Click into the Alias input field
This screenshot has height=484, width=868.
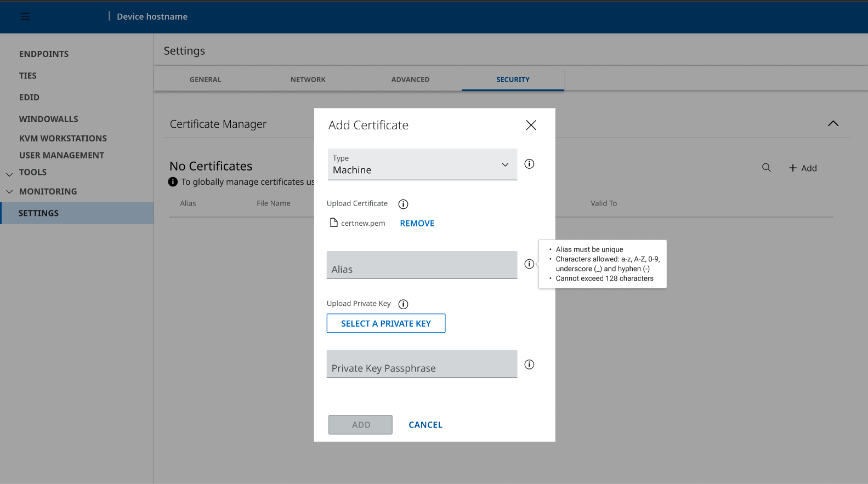coord(422,265)
